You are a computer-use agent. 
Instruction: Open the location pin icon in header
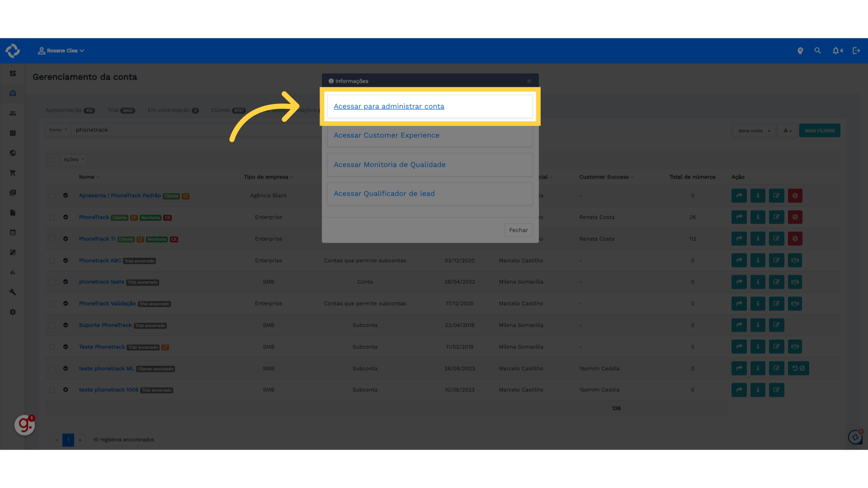(800, 51)
